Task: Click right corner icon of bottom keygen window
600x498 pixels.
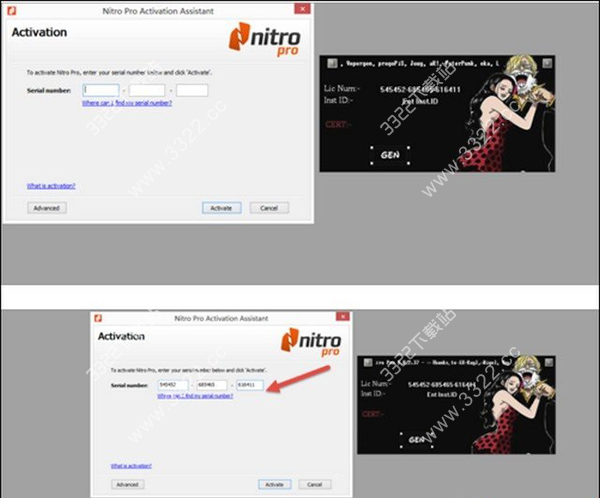Action: (x=549, y=362)
